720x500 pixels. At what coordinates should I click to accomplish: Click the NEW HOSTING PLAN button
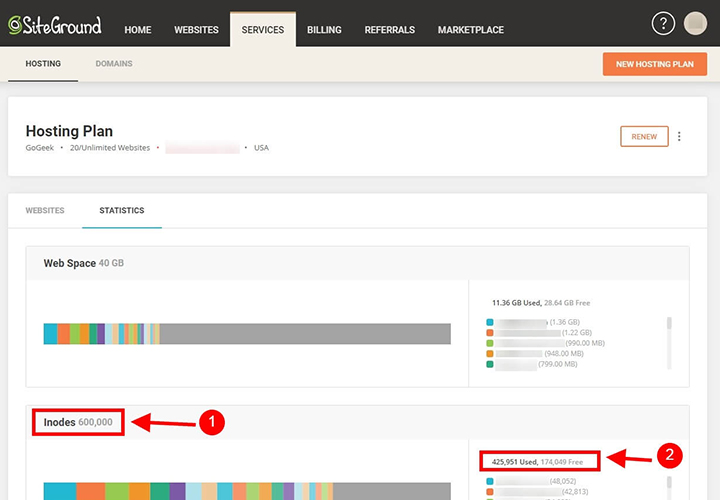point(655,64)
